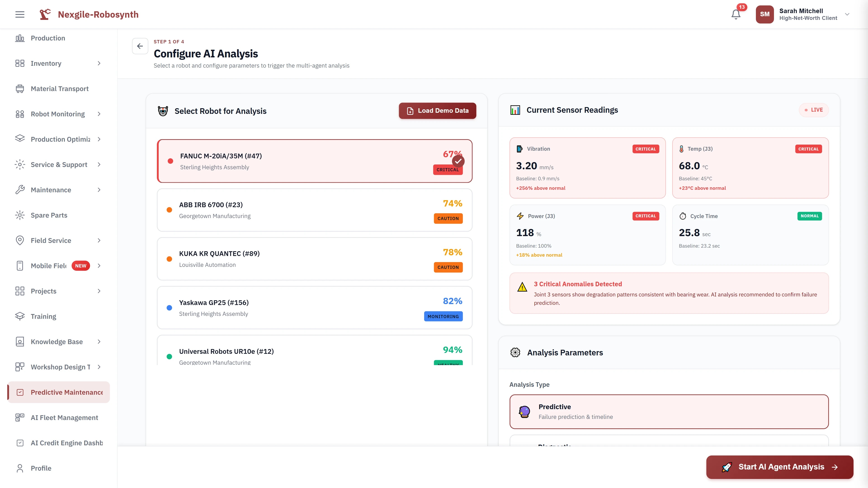Image resolution: width=868 pixels, height=488 pixels.
Task: Select the KUKA KR QUANTEC robot card
Action: [314, 259]
